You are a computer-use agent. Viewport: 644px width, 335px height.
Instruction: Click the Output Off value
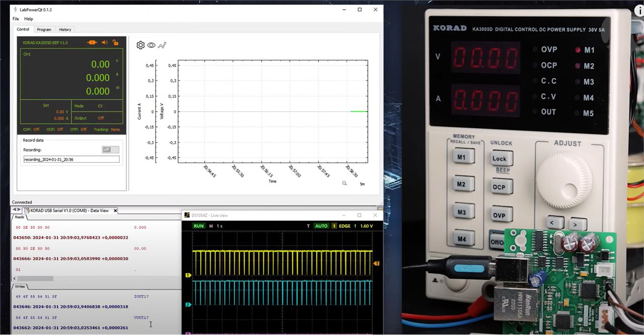pyautogui.click(x=101, y=118)
